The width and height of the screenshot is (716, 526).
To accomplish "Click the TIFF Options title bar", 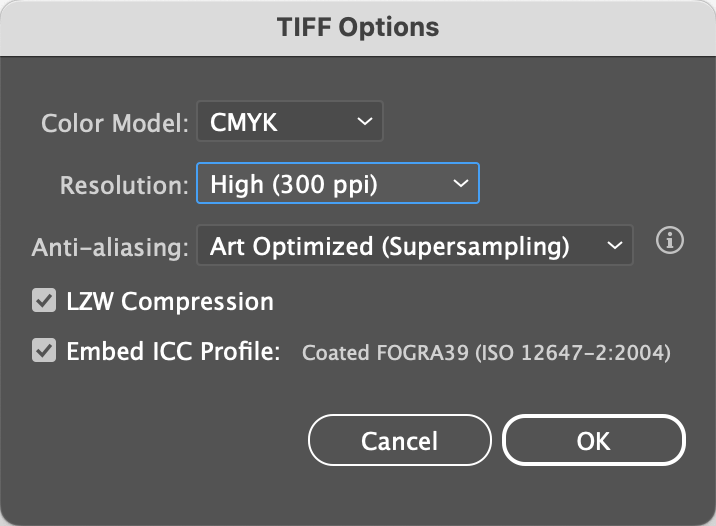I will 358,27.
